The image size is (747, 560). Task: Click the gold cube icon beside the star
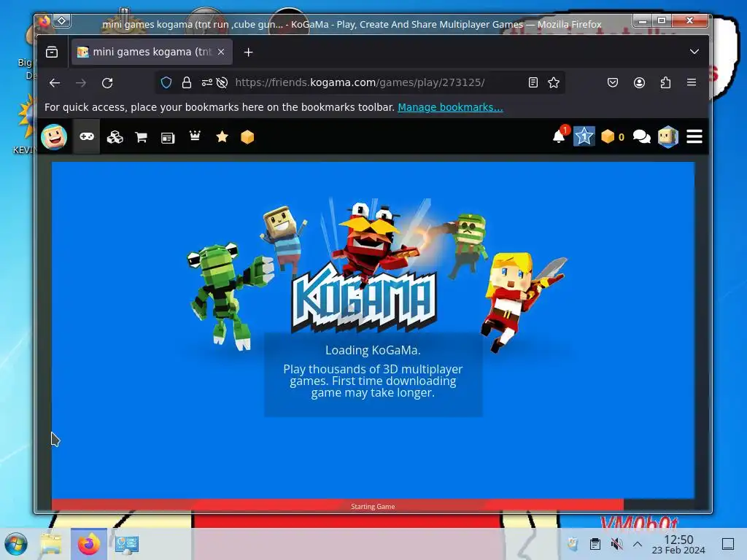coord(247,137)
